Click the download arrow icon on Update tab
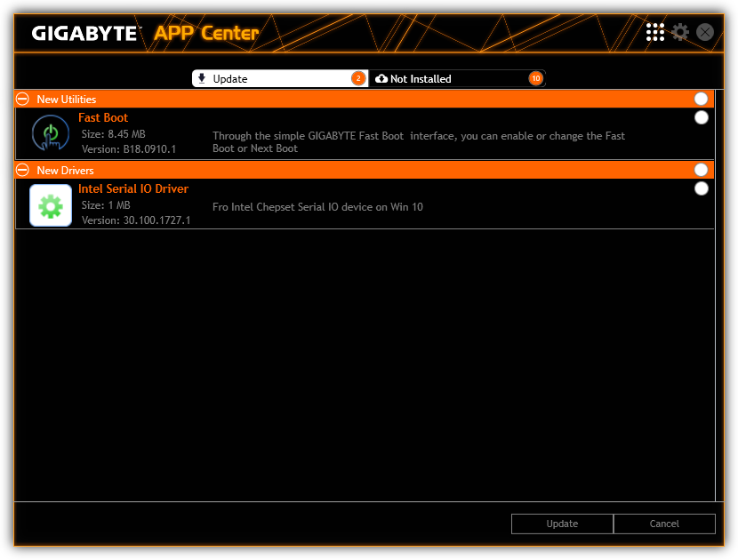 202,78
